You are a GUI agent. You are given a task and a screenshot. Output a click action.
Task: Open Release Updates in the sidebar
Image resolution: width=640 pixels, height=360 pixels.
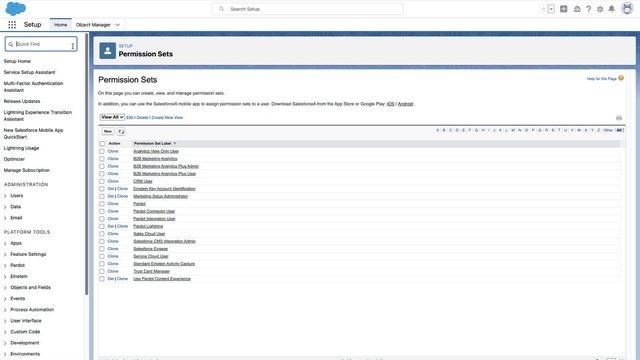tap(22, 101)
